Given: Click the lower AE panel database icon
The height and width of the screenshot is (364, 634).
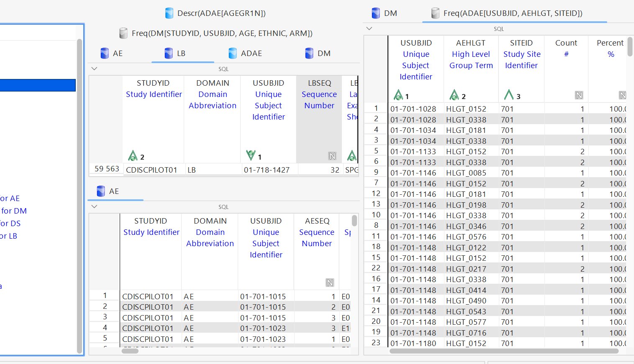Looking at the screenshot, I should (x=101, y=191).
